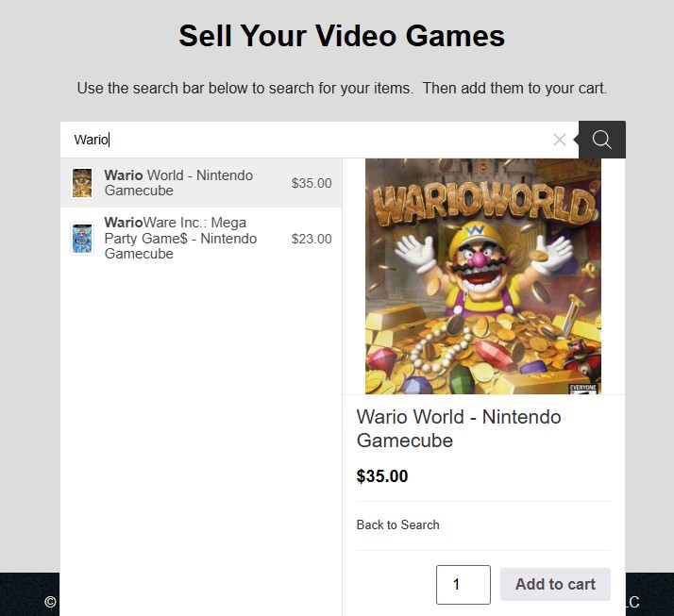Image resolution: width=674 pixels, height=616 pixels.
Task: Click the Wario World product title in details
Action: 459,428
